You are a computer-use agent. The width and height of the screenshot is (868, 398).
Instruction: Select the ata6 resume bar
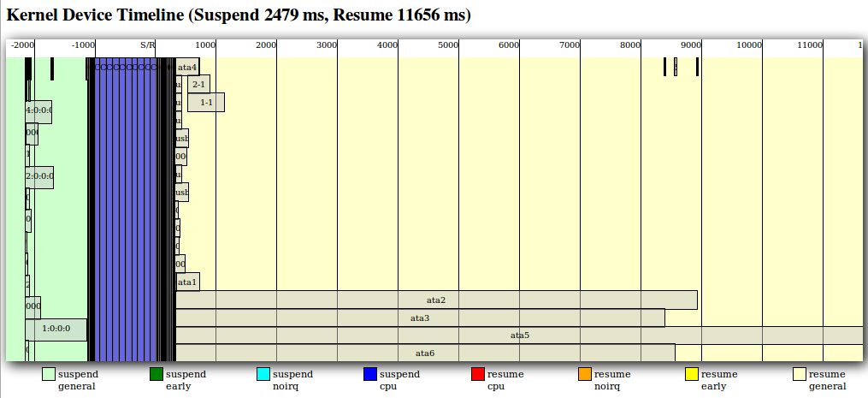pyautogui.click(x=425, y=353)
